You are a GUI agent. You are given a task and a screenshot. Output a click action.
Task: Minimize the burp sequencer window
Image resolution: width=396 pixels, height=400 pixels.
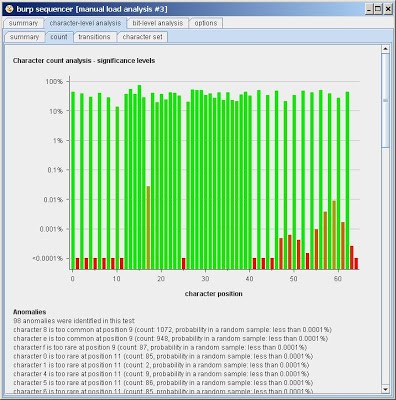[369, 9]
